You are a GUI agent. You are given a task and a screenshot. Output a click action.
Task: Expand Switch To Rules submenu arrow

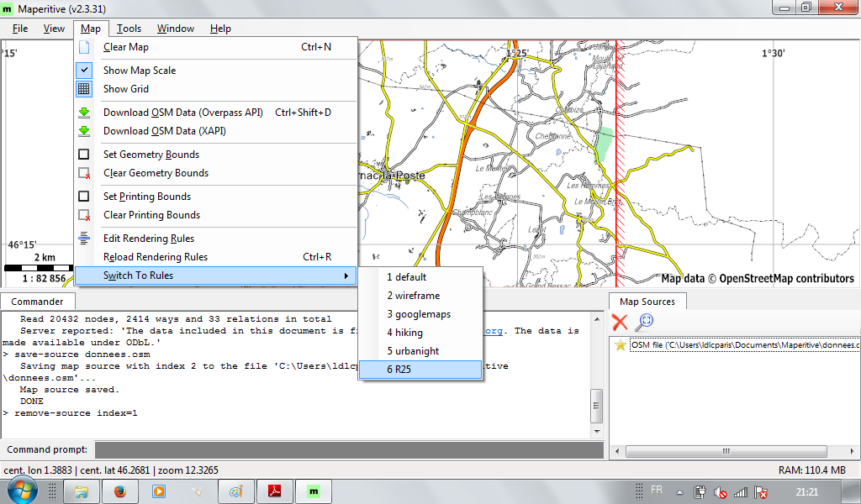click(346, 276)
